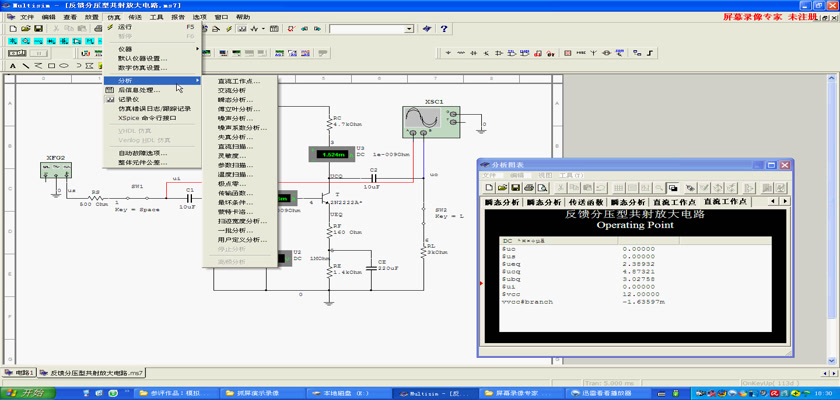Image resolution: width=840 pixels, height=400 pixels.
Task: Click 运行 in the simulation menu
Action: tap(152, 27)
